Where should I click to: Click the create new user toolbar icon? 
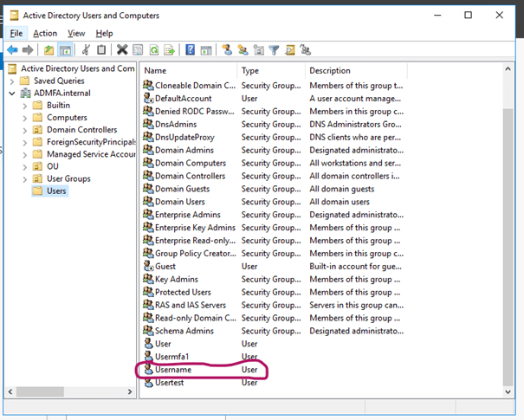[227, 50]
